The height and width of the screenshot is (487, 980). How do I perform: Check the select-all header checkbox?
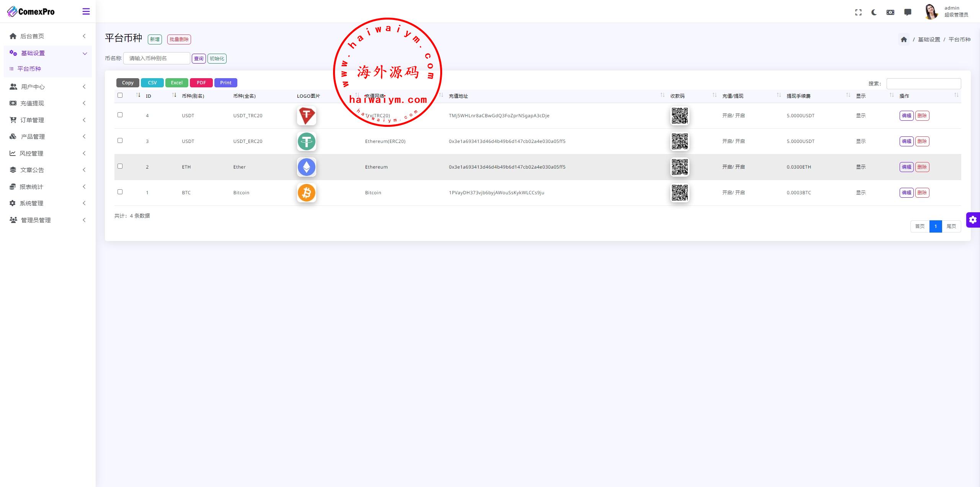pyautogui.click(x=120, y=95)
